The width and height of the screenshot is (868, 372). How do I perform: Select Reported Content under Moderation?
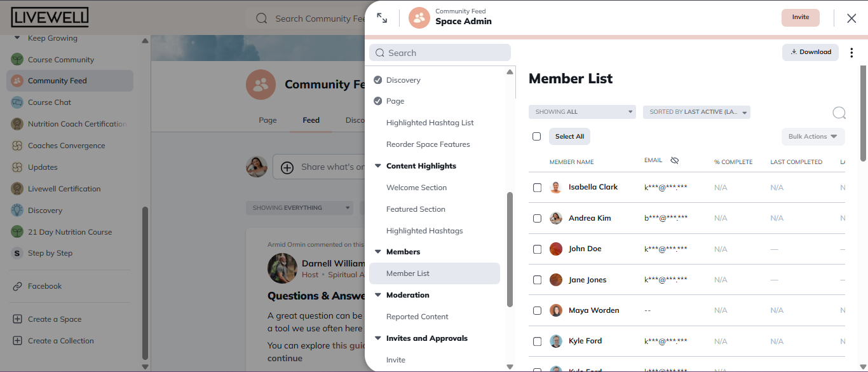click(417, 316)
